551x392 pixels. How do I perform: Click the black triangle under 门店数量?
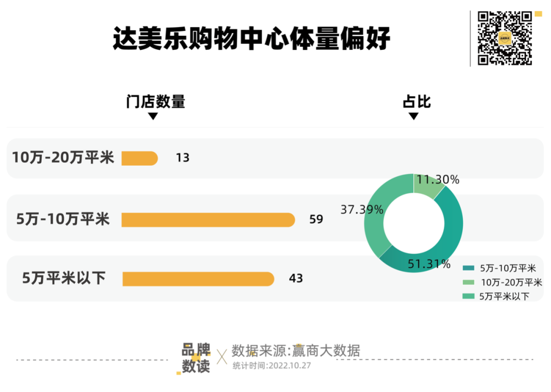click(x=153, y=116)
